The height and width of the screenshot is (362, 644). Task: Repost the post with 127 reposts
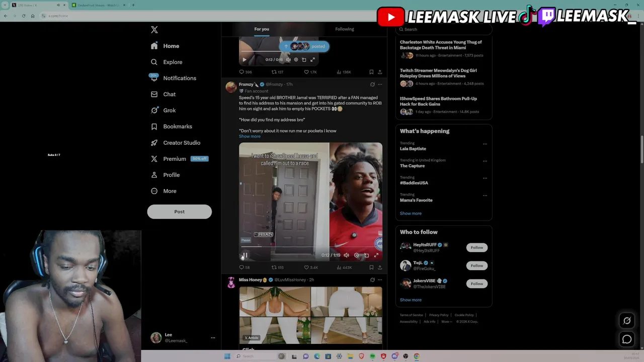277,72
